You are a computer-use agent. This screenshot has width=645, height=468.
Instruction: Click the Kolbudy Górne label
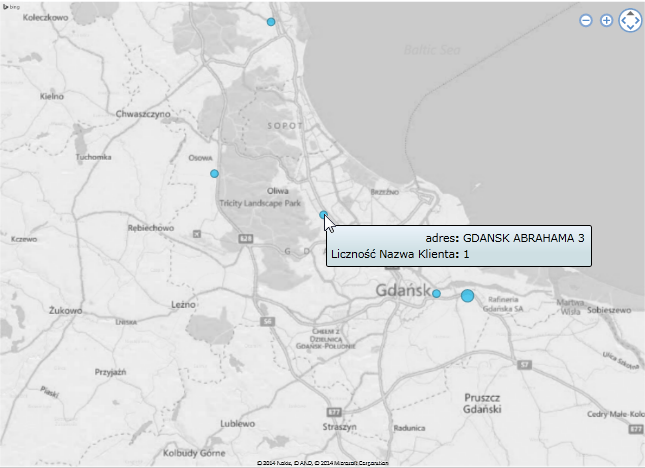213,453
